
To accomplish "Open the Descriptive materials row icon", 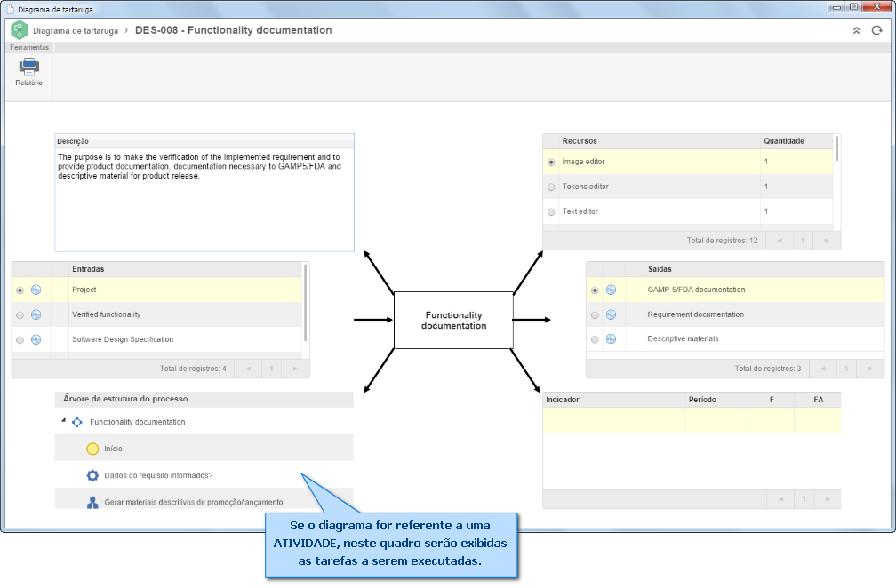I will (x=611, y=339).
